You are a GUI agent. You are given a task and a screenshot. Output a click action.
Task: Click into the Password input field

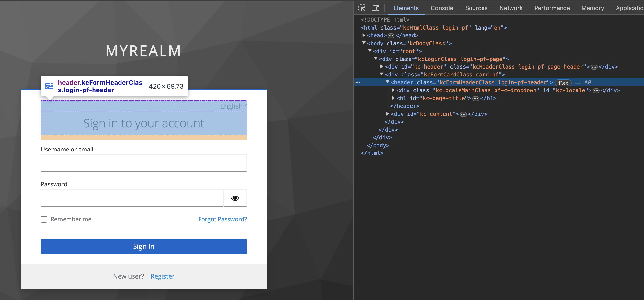point(132,198)
